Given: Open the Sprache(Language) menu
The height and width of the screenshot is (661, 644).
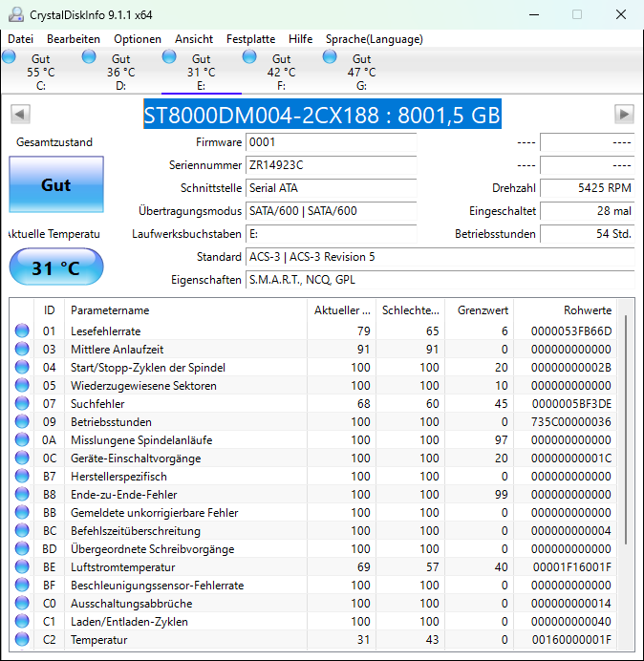Looking at the screenshot, I should [x=375, y=39].
